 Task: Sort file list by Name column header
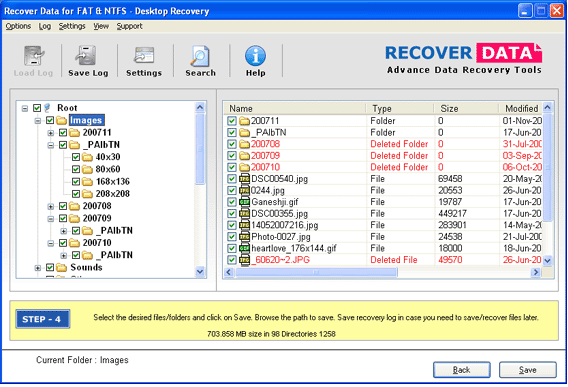click(295, 108)
